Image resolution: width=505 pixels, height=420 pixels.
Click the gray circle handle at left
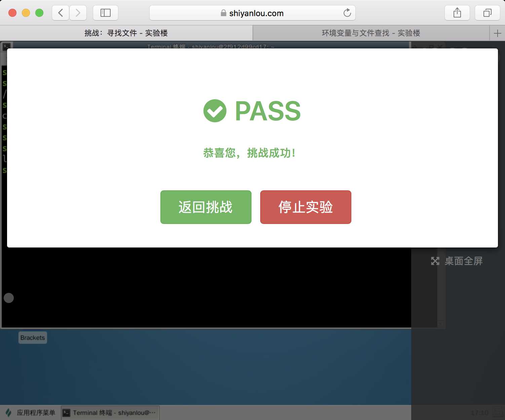pyautogui.click(x=9, y=298)
